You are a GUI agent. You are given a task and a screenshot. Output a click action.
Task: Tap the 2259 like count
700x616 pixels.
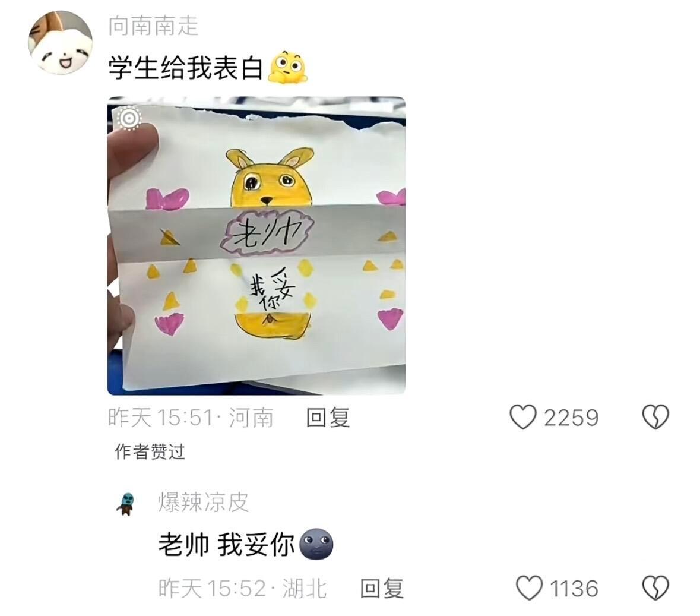point(571,418)
